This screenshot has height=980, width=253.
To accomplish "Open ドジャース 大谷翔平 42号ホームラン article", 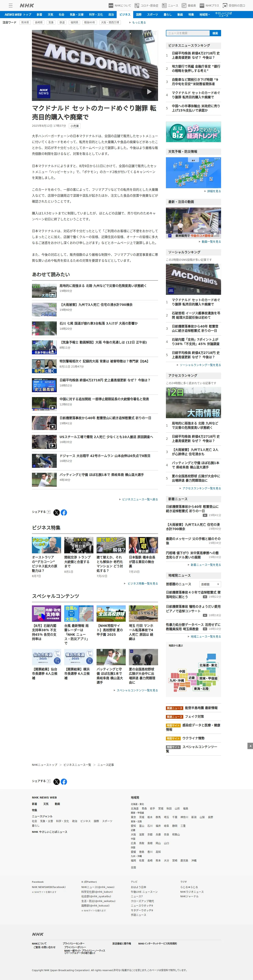I will pos(105,456).
